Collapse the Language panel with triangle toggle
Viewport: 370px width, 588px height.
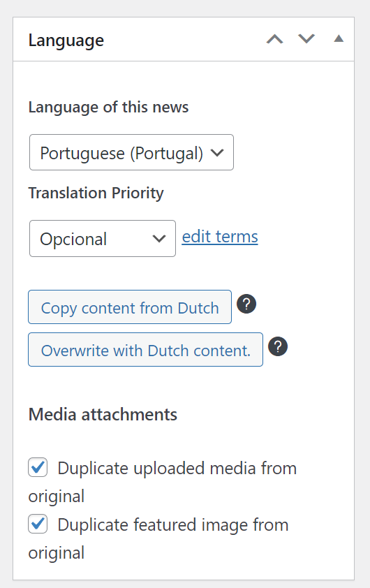pos(339,38)
